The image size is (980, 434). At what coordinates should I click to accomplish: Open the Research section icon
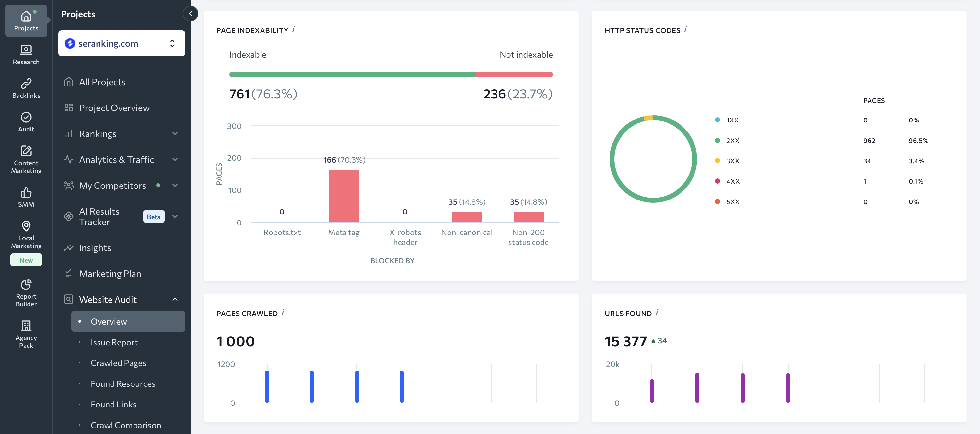[26, 50]
